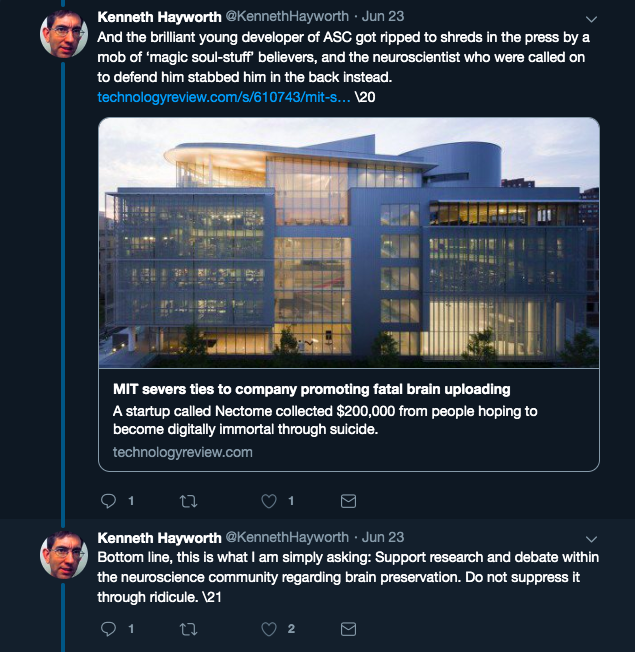Open the Jun 23 timestamp of first tweet
The width and height of the screenshot is (635, 652).
[383, 16]
